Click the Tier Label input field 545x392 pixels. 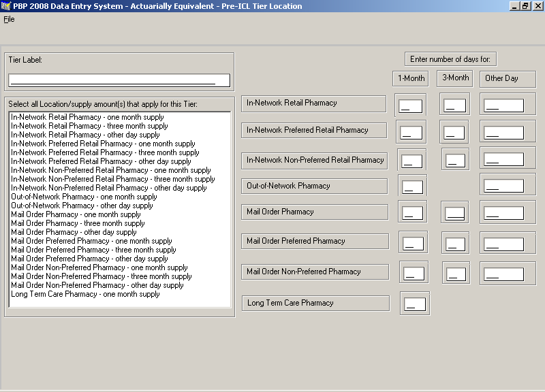[x=119, y=80]
